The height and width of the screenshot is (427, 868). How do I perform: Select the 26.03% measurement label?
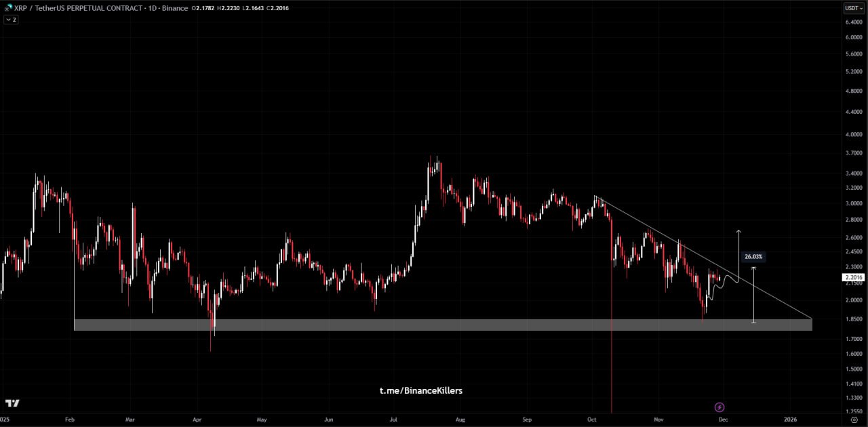pyautogui.click(x=753, y=256)
